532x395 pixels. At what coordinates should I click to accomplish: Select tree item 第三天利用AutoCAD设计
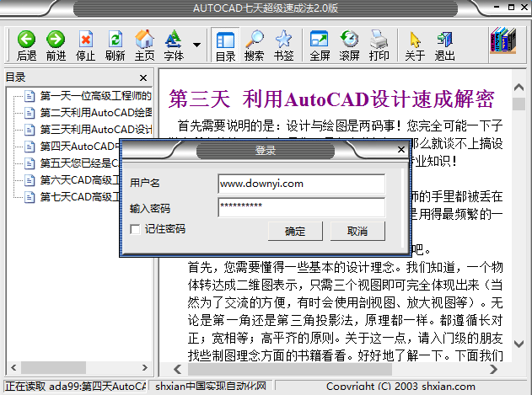pos(95,129)
